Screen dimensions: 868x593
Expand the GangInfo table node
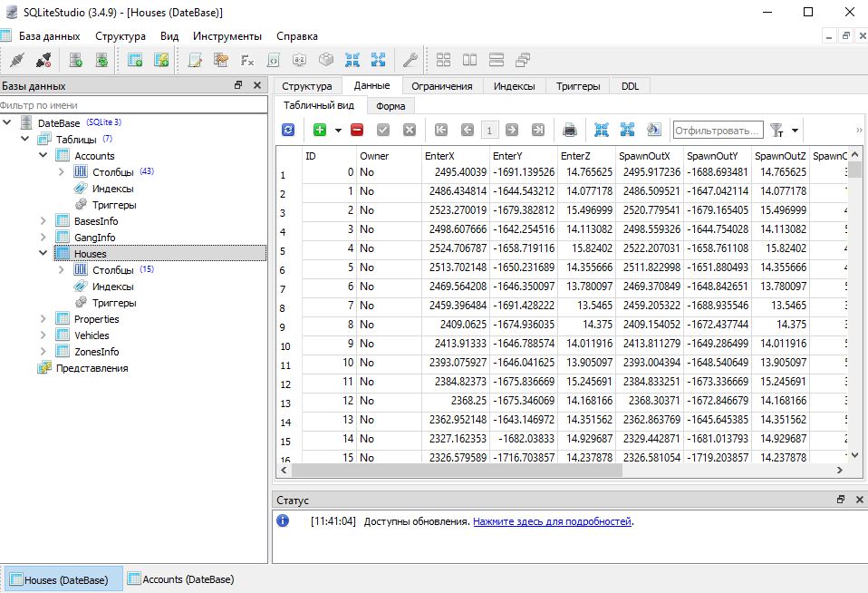(x=43, y=237)
